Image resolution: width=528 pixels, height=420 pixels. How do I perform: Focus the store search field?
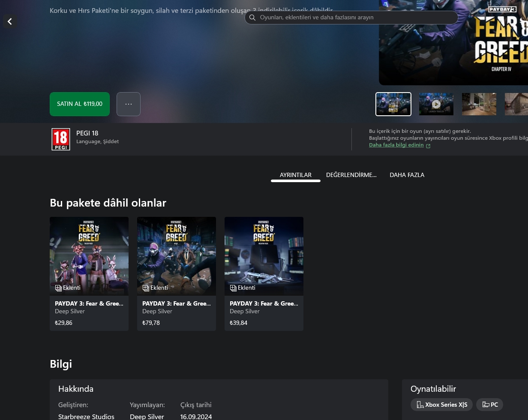click(351, 18)
